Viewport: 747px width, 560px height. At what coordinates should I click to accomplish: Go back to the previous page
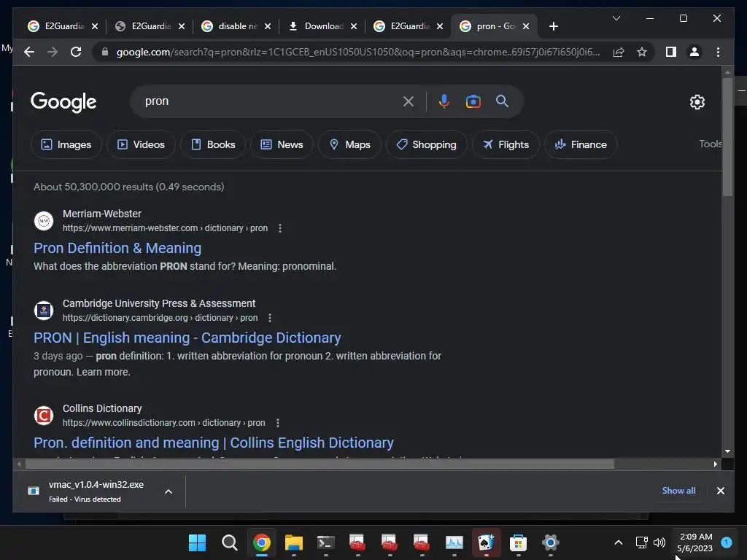29,52
